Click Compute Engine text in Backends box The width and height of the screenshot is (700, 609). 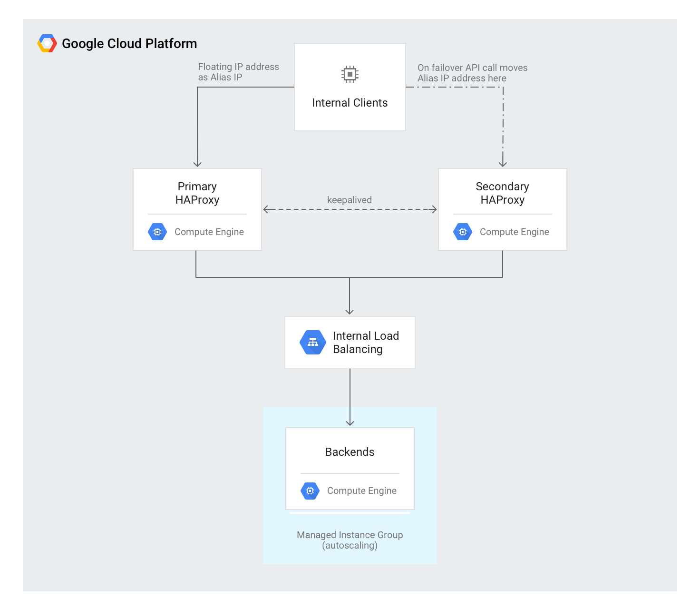(362, 491)
